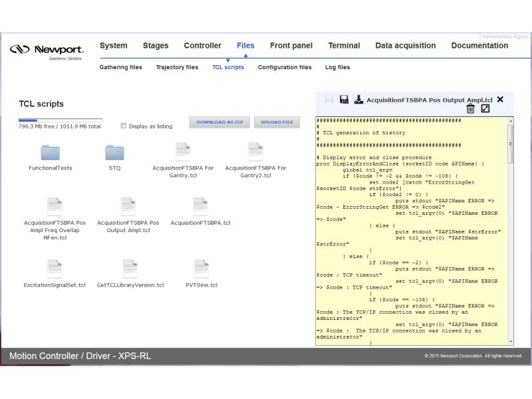Expand the editor to full screen
The width and height of the screenshot is (532, 399).
[485, 109]
